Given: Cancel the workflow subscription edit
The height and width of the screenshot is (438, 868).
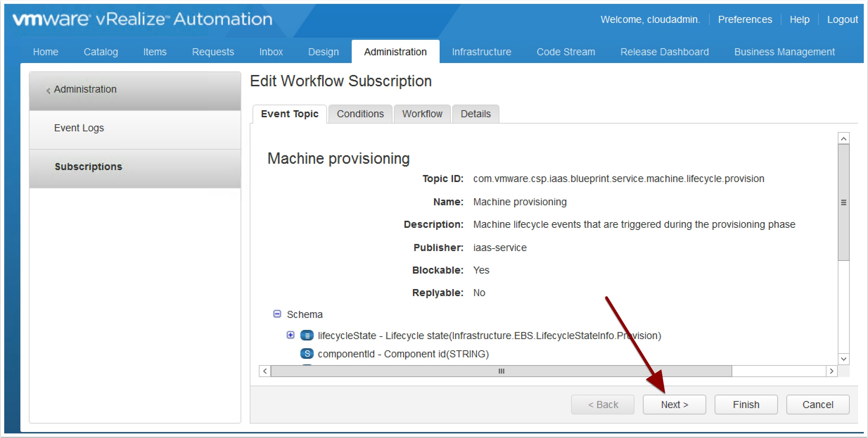Looking at the screenshot, I should click(x=817, y=405).
